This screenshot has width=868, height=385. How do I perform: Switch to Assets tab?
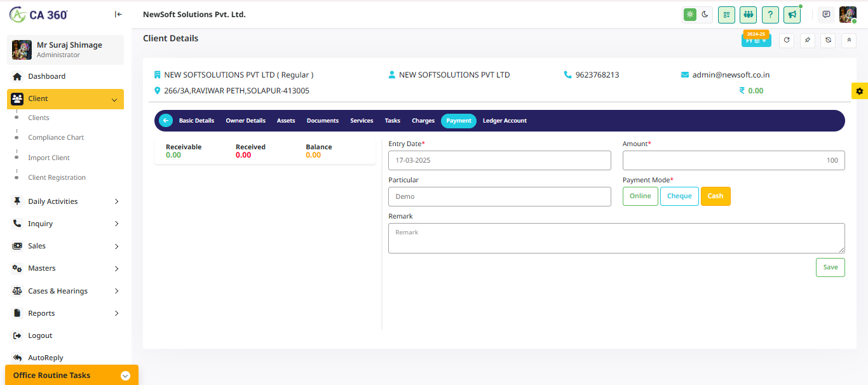click(x=286, y=121)
